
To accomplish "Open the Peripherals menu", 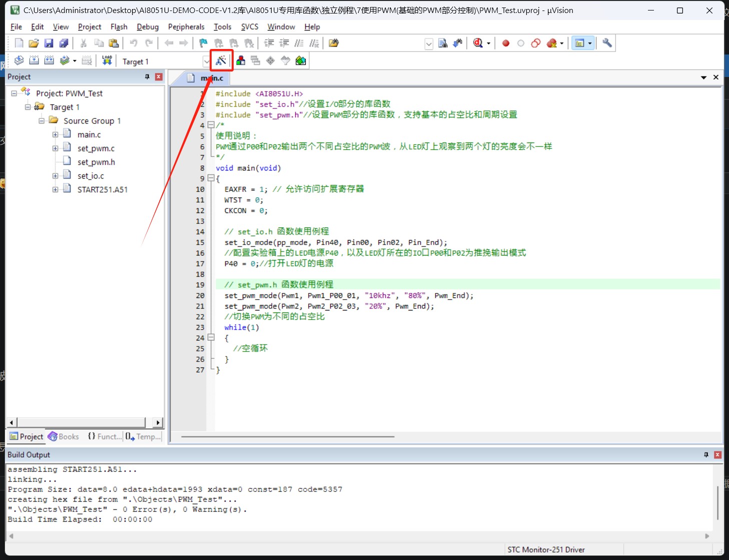I will (x=186, y=27).
